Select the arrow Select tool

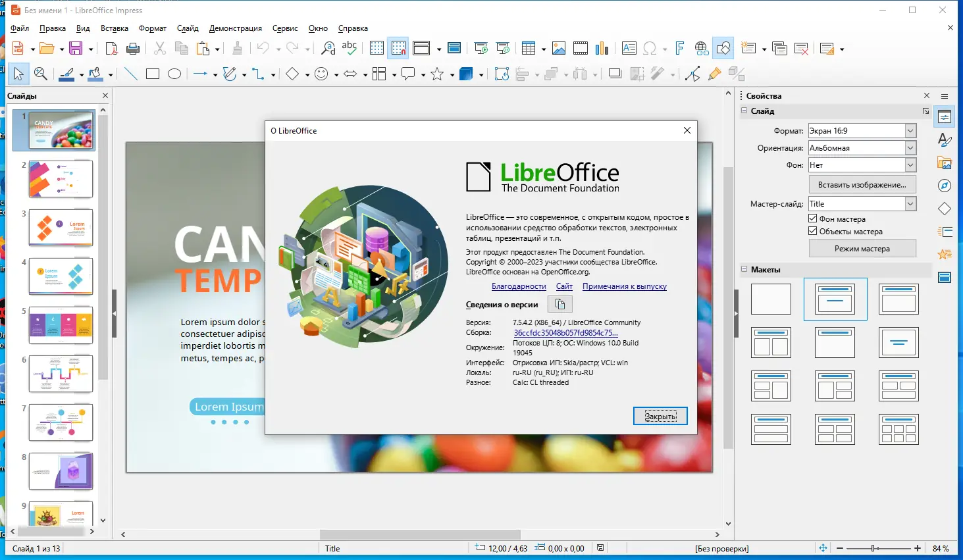coord(18,74)
